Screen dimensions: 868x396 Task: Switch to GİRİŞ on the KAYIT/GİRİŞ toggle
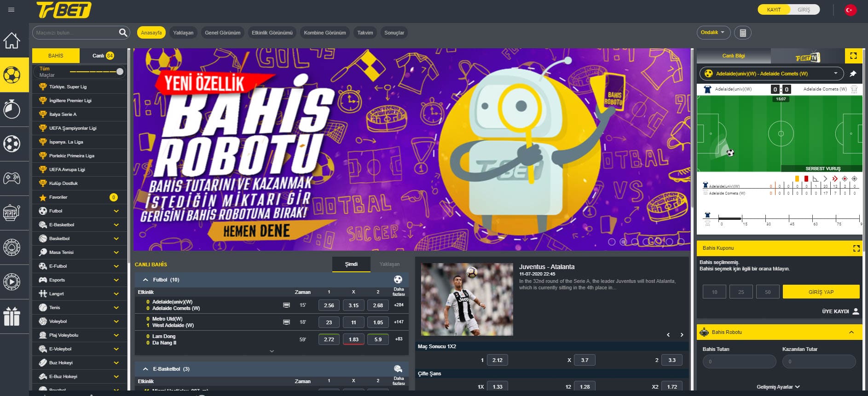(804, 10)
